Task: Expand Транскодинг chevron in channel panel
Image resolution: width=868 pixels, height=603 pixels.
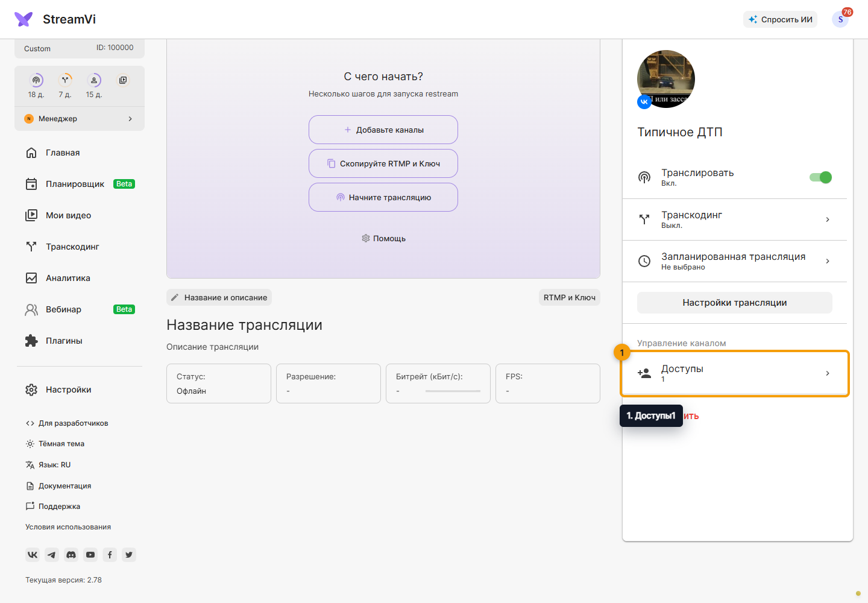Action: click(x=828, y=219)
